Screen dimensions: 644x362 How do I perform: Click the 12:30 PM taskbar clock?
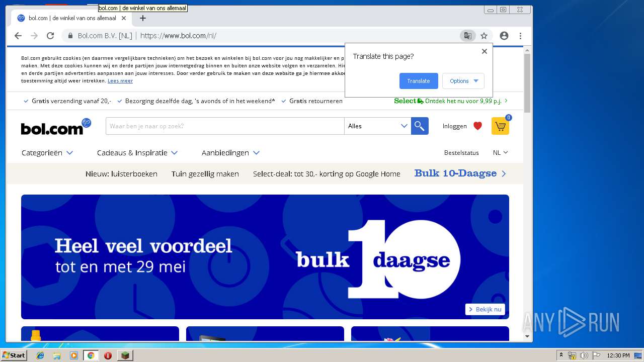[x=618, y=355]
